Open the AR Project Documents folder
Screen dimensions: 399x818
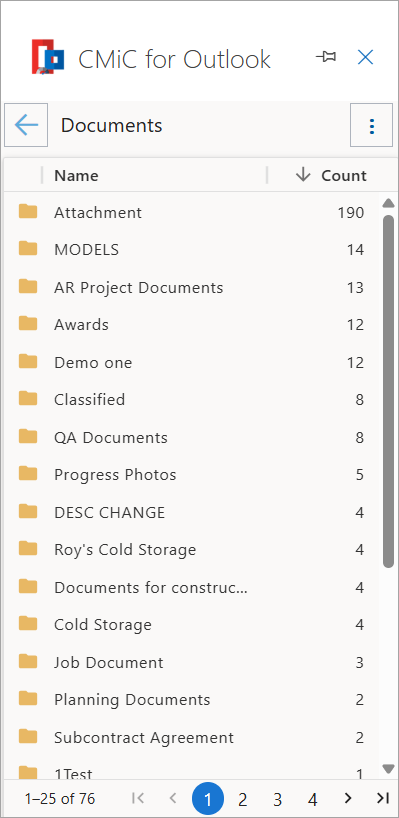tap(139, 287)
